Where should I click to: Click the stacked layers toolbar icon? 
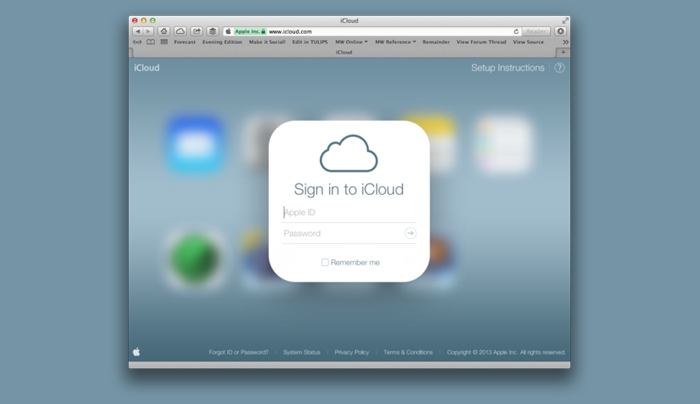(212, 31)
